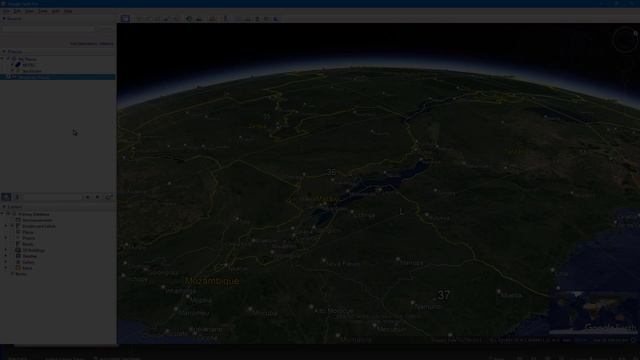Select the Ruler tool in the toolbar
This screenshot has width=640, height=360.
(x=226, y=19)
